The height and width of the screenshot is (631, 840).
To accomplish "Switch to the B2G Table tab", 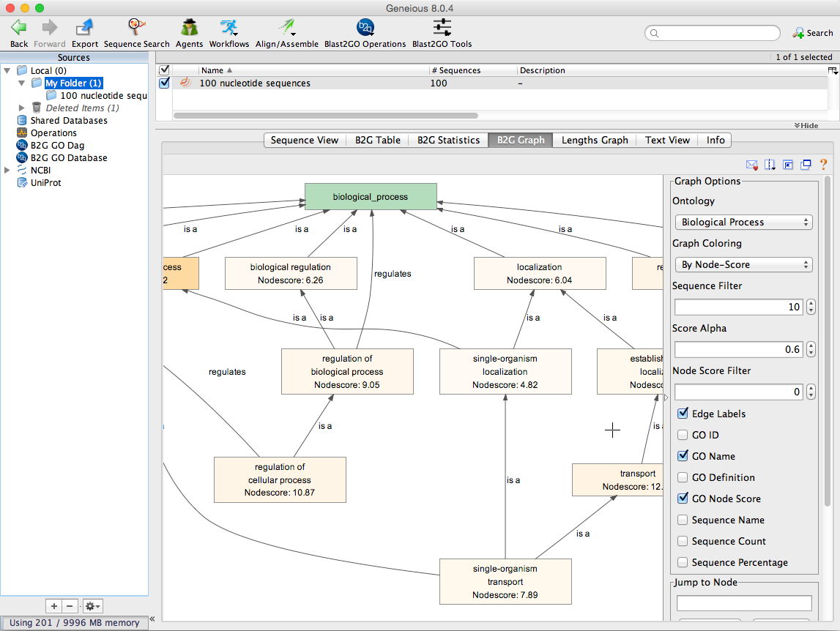I will pos(378,141).
